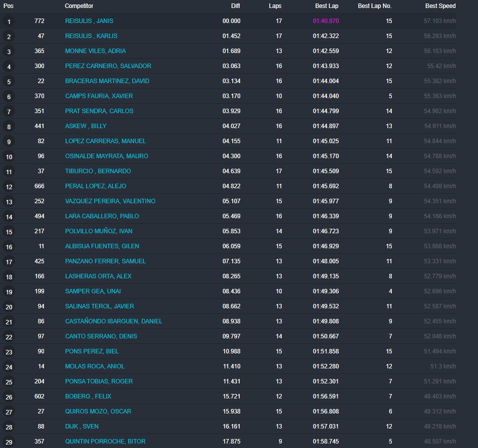Click the position 29 circle badge
Image resolution: width=478 pixels, height=448 pixels.
coord(9,442)
